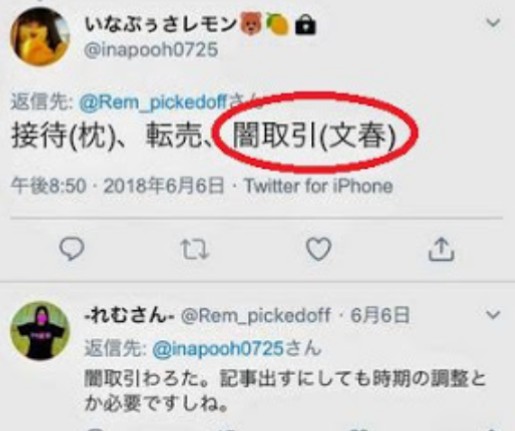The width and height of the screenshot is (515, 431).
Task: Click the display name いなぷぅさレモン
Action: [161, 25]
